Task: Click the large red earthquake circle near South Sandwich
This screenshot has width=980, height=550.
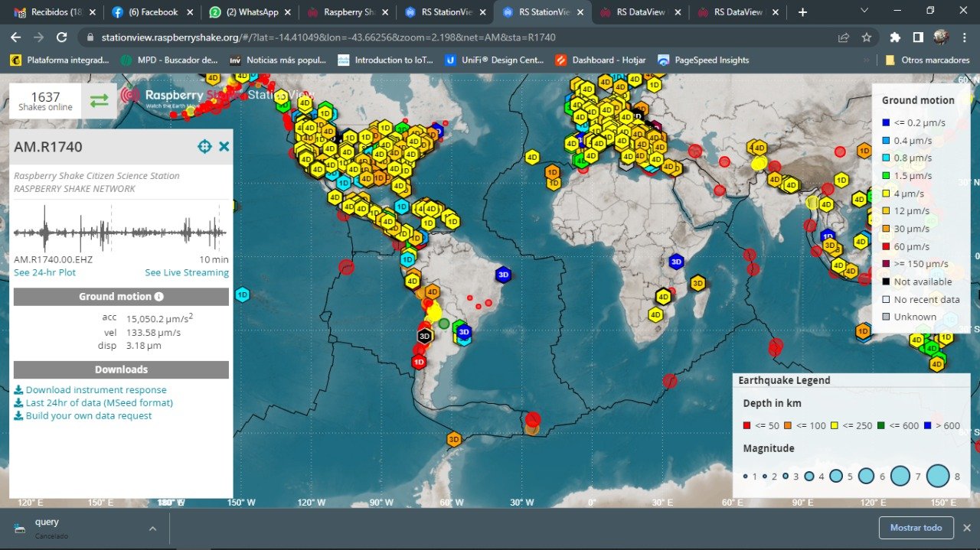Action: coord(533,418)
